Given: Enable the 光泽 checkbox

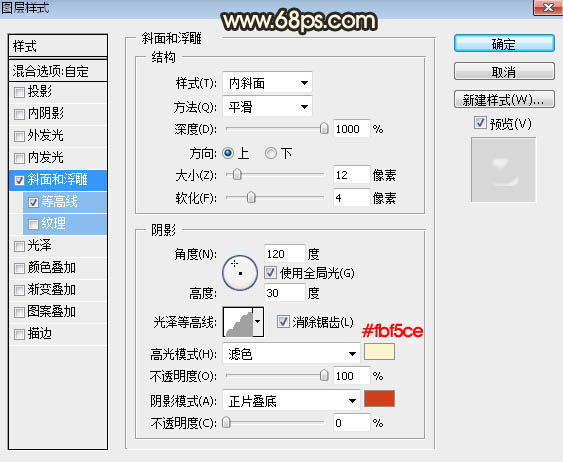Looking at the screenshot, I should pyautogui.click(x=19, y=247).
